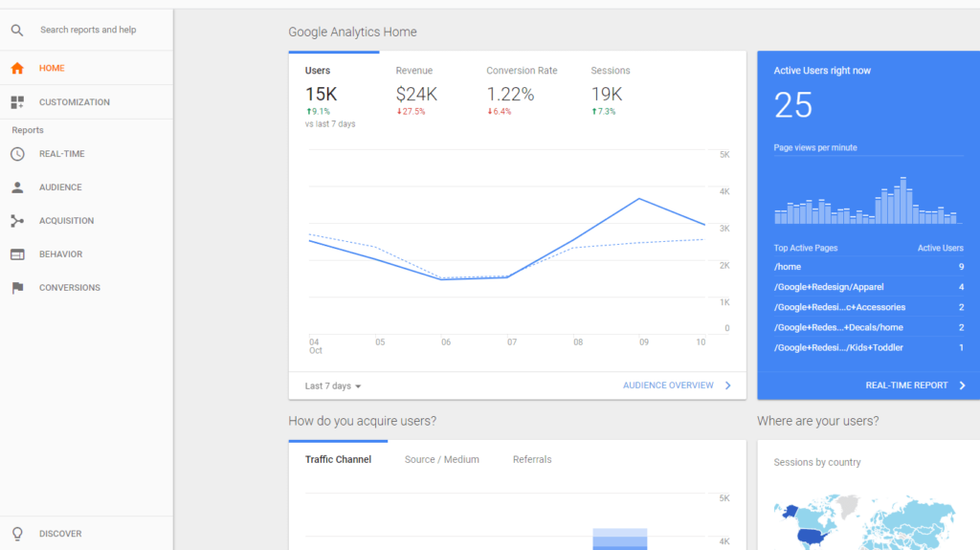Click the /home active page row
The image size is (980, 550).
tap(869, 267)
